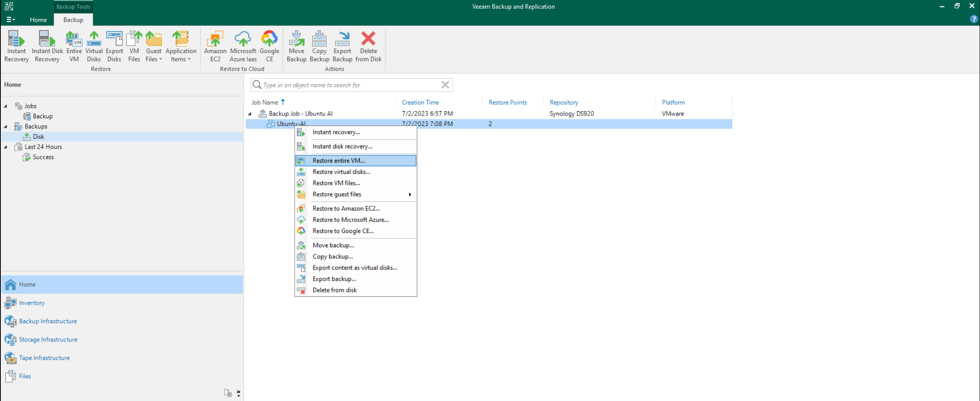Click VM Files ribbon icon
Image resolution: width=980 pixels, height=401 pixels.
[x=134, y=46]
